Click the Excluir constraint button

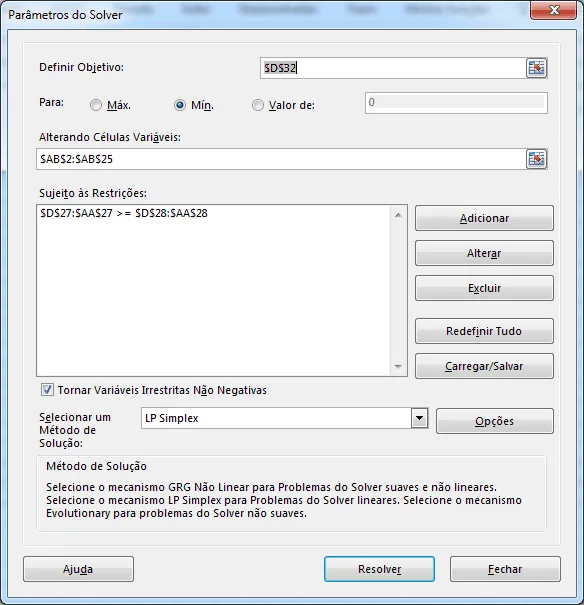coord(484,288)
